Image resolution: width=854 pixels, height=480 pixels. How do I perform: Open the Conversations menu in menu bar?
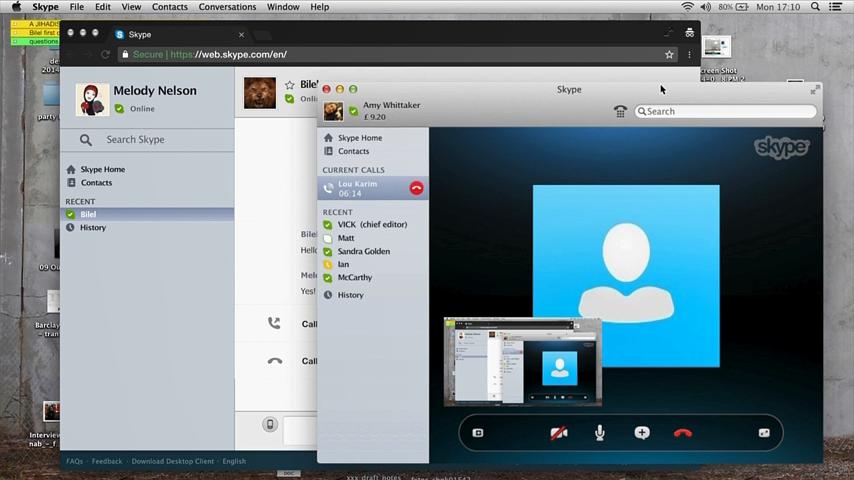pyautogui.click(x=227, y=7)
